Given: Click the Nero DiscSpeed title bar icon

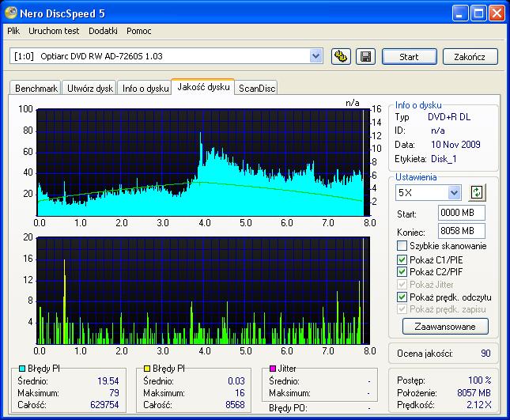Looking at the screenshot, I should coord(11,12).
